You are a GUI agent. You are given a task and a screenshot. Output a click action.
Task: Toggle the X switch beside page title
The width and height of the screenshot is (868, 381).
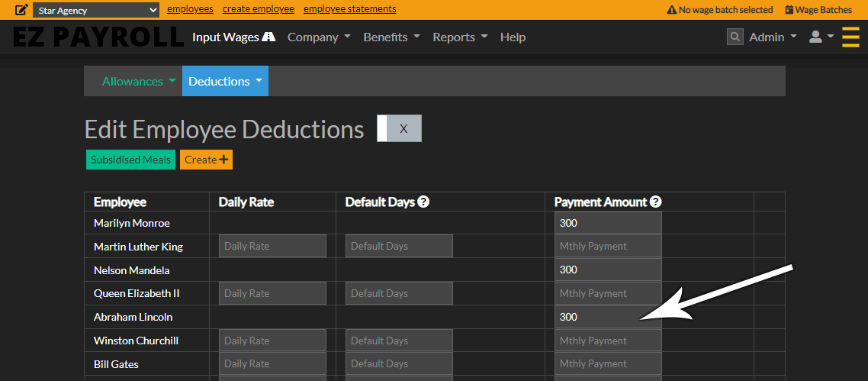[399, 128]
